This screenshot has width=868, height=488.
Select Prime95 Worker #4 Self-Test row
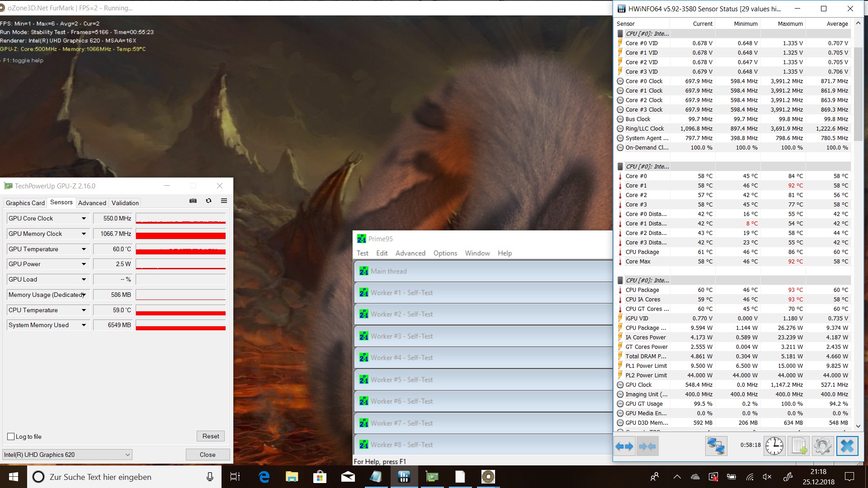point(483,357)
